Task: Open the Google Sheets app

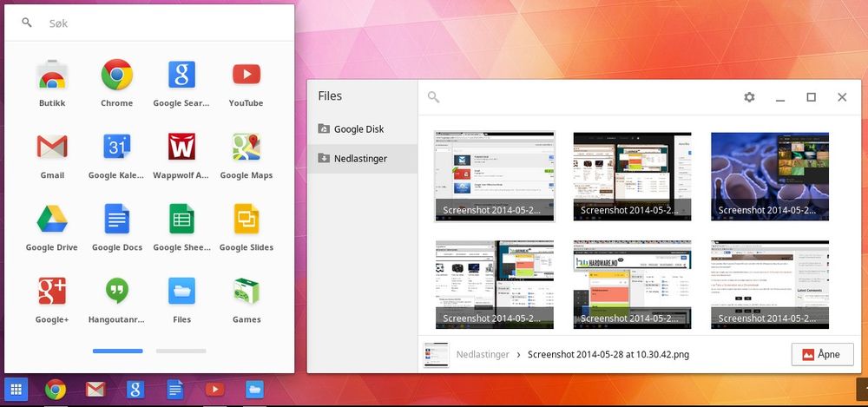Action: point(181,227)
